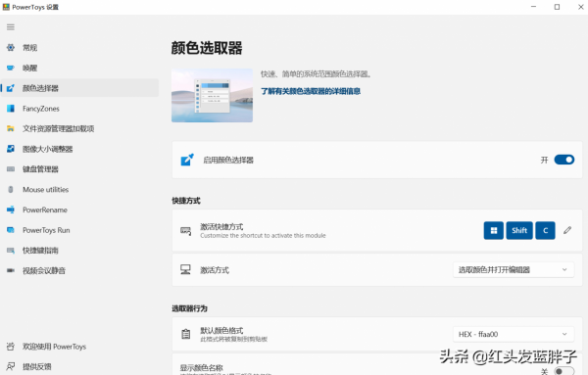Click the 选取器行为 section header
The height and width of the screenshot is (375, 588).
190,308
